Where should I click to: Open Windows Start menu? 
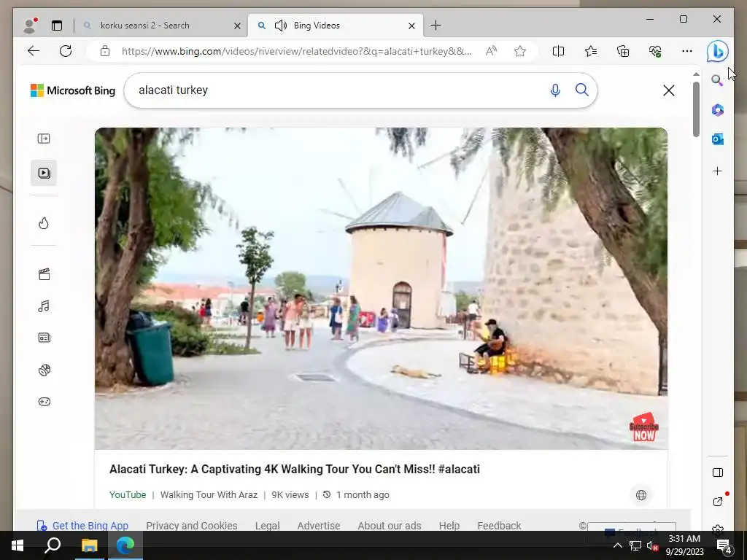pyautogui.click(x=18, y=545)
